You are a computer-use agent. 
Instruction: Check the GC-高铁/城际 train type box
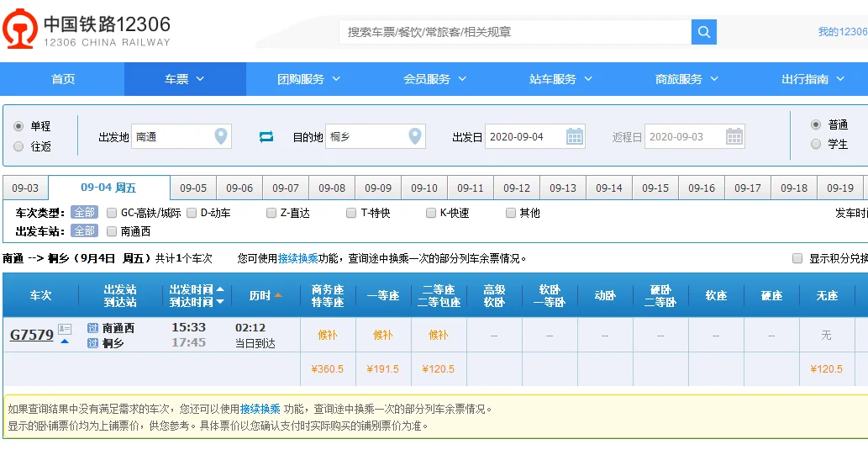pos(112,213)
